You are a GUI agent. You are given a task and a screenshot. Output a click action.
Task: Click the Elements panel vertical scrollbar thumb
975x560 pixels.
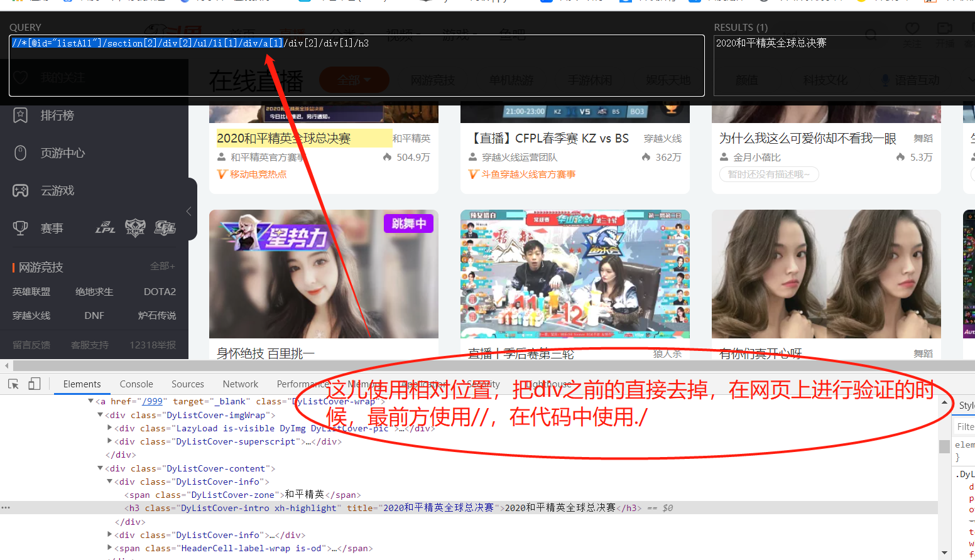pyautogui.click(x=944, y=446)
